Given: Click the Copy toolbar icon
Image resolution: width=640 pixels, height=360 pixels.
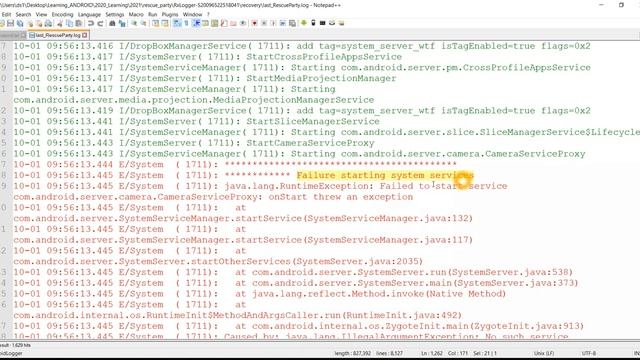Looking at the screenshot, I should 70,23.
